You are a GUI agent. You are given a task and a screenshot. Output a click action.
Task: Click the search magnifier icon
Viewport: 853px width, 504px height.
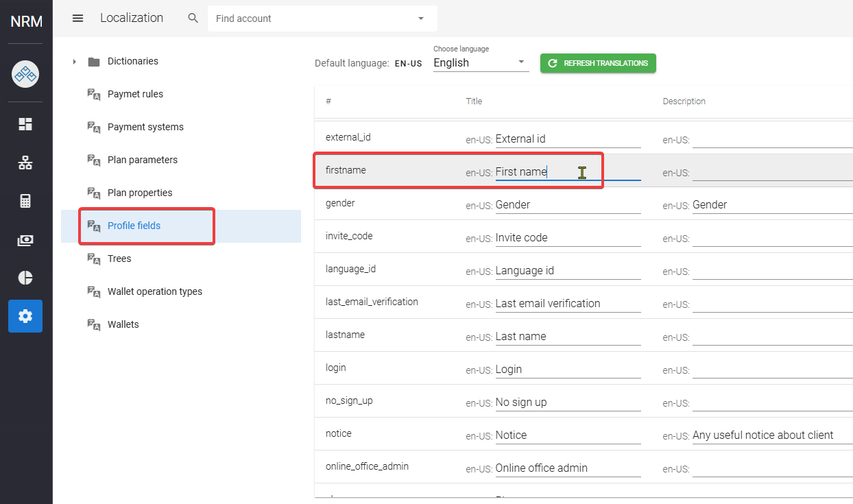pos(193,19)
